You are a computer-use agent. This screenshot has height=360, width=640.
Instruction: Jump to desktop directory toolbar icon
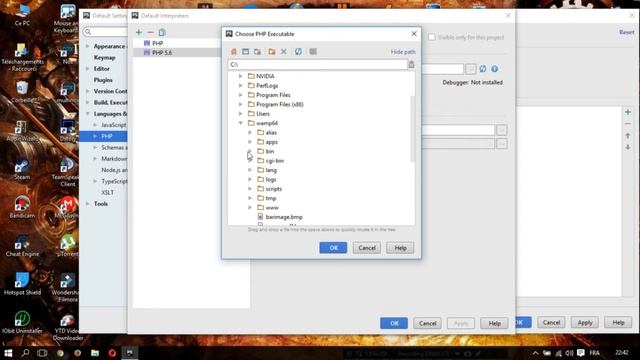click(x=245, y=52)
